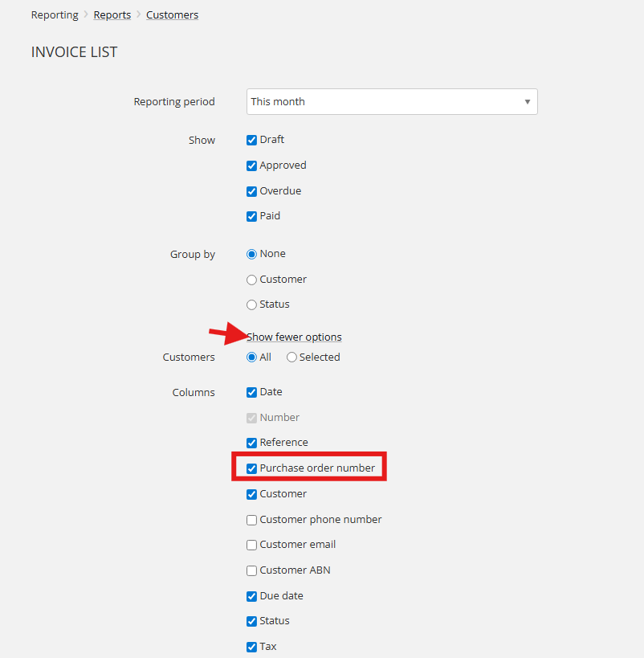Open Reports breadcrumb link
The height and width of the screenshot is (658, 644).
[112, 15]
